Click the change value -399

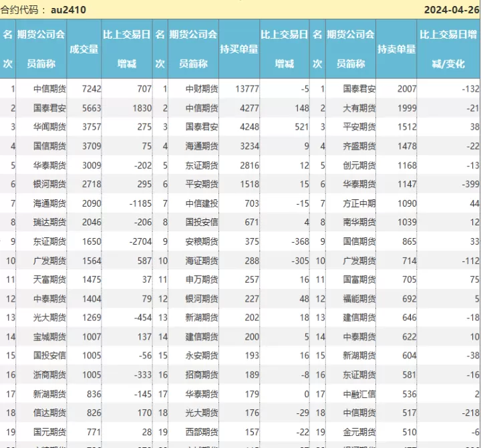pos(470,185)
